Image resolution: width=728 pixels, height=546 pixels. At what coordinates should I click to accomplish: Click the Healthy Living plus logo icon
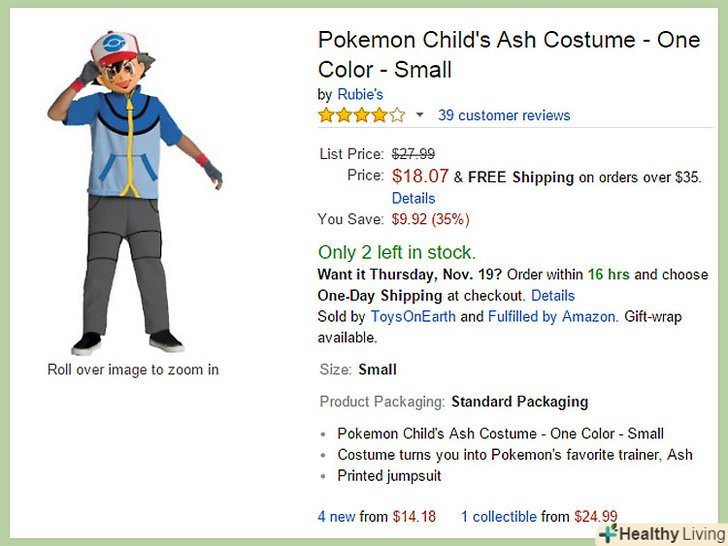pyautogui.click(x=608, y=534)
